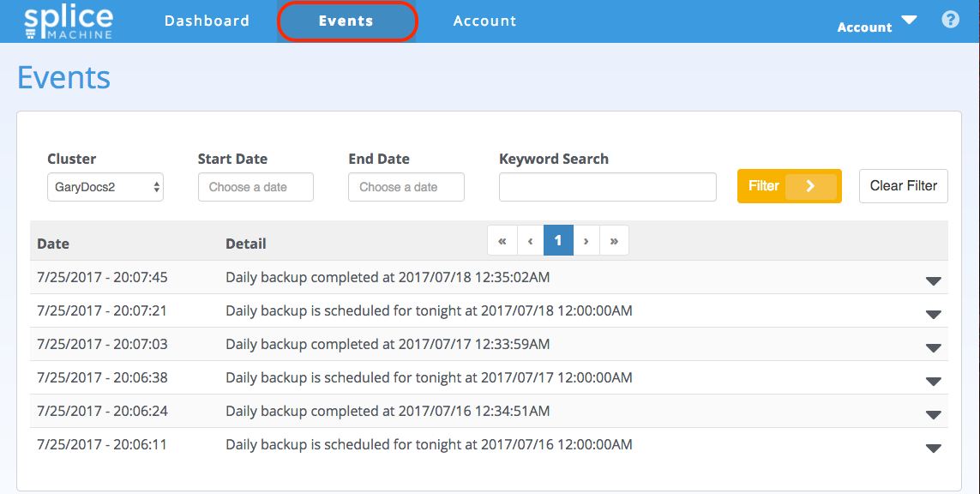980x494 pixels.
Task: Click the Events page heading
Action: pos(63,77)
